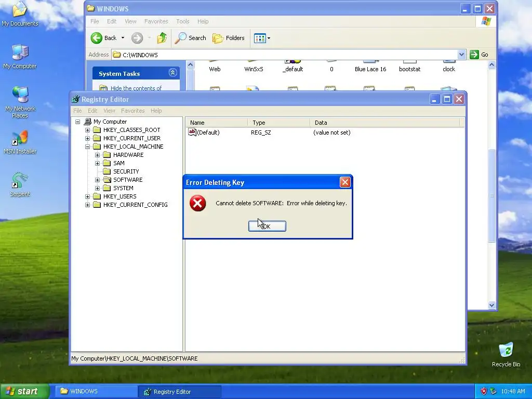This screenshot has height=399, width=532.
Task: Open the My Computer desktop icon
Action: (20, 56)
